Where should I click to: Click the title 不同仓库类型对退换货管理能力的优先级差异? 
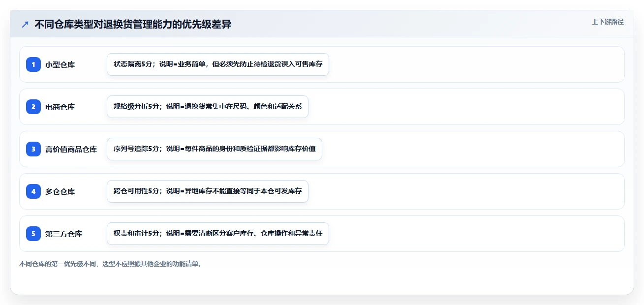[x=133, y=24]
